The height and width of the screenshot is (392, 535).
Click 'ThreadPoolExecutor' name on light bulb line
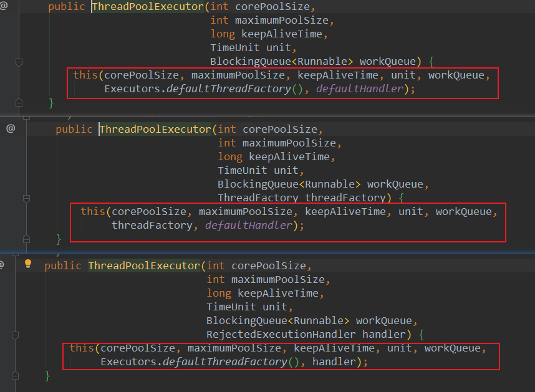pyautogui.click(x=144, y=265)
